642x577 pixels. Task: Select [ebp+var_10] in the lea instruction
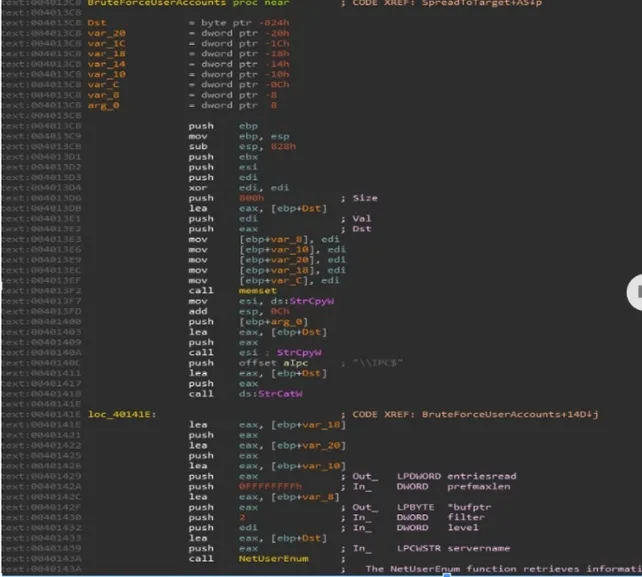(x=308, y=466)
